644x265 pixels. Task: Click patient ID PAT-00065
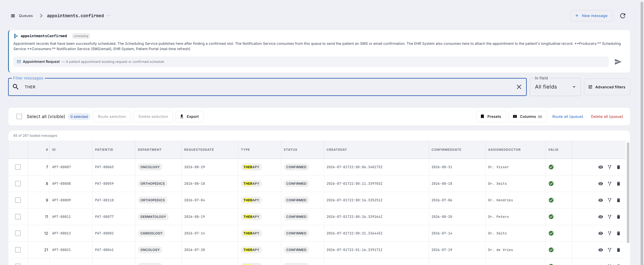coord(104,167)
